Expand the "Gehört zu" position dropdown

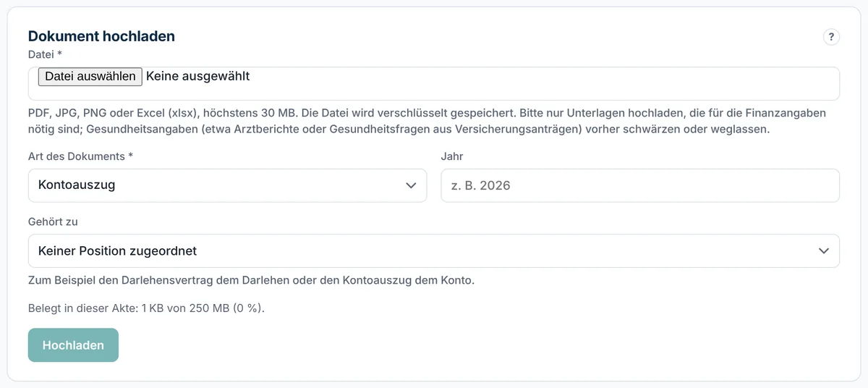click(434, 250)
